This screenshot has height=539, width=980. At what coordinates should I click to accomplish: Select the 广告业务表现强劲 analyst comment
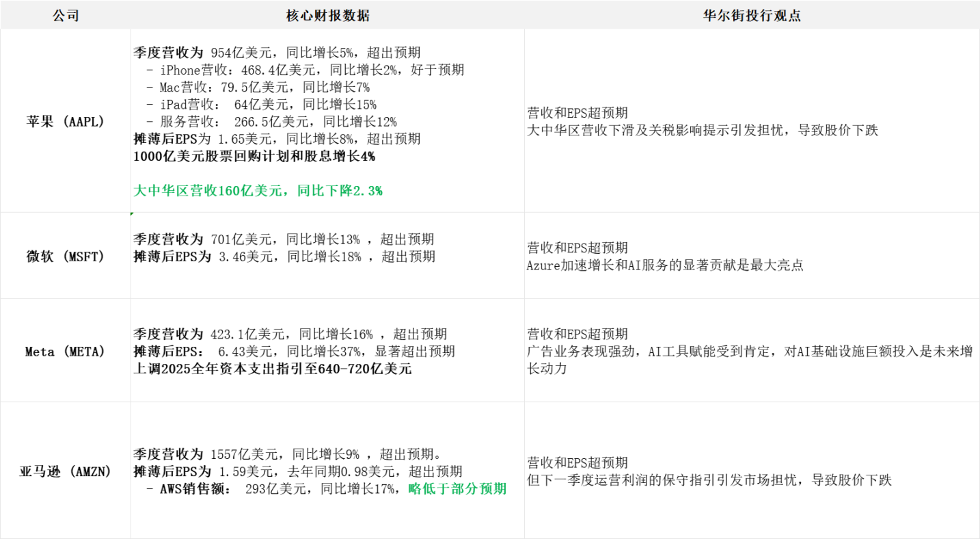coord(750,360)
